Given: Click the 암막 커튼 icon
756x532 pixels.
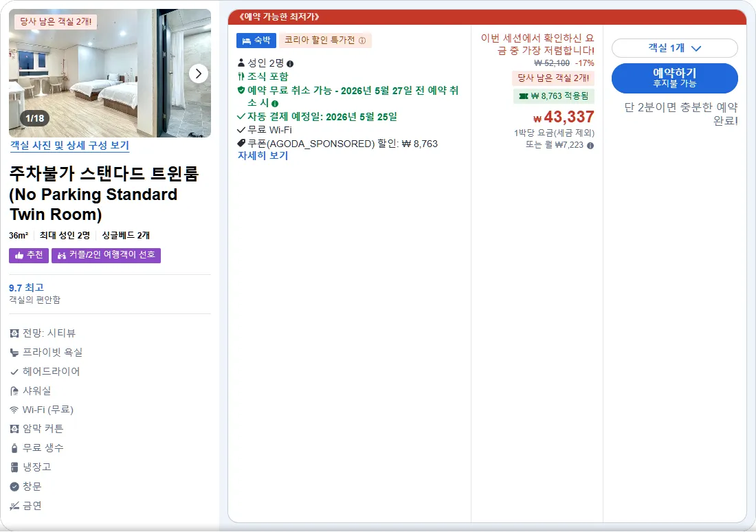Looking at the screenshot, I should (x=14, y=429).
